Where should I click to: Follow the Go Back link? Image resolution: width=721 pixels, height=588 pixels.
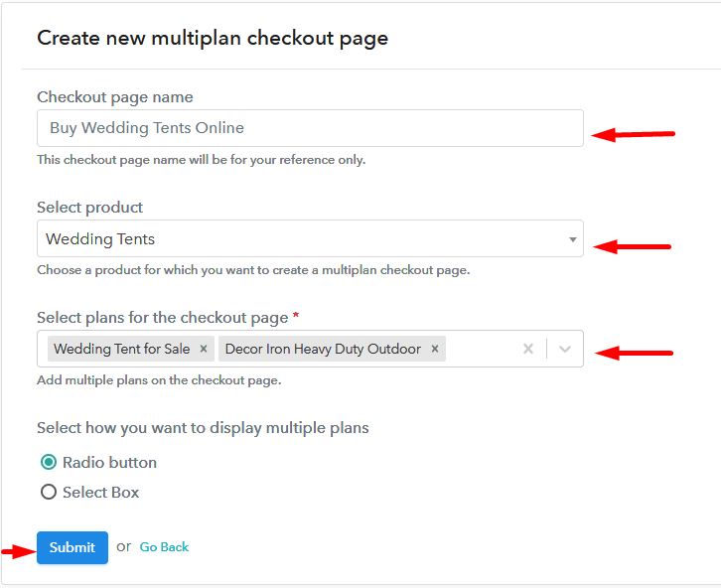click(x=164, y=547)
